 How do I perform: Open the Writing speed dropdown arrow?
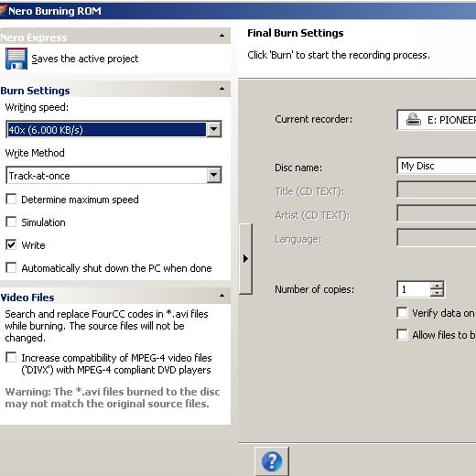tap(214, 129)
